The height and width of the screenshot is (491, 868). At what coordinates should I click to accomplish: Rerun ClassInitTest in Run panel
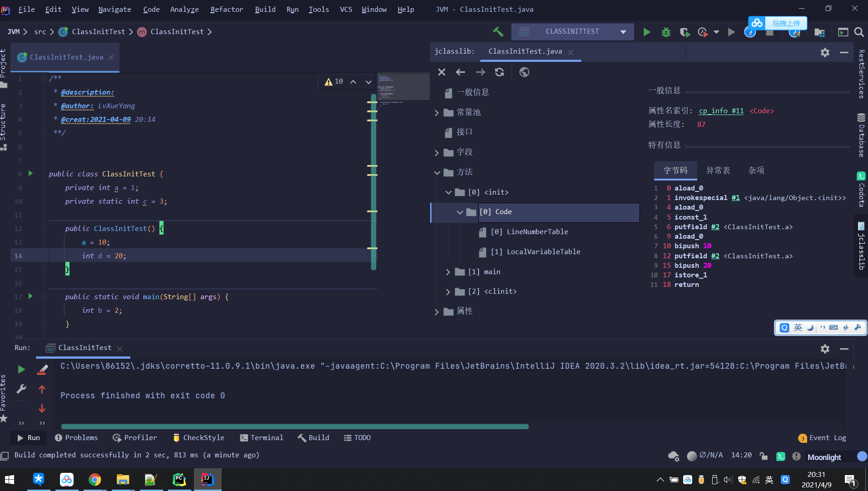click(21, 369)
